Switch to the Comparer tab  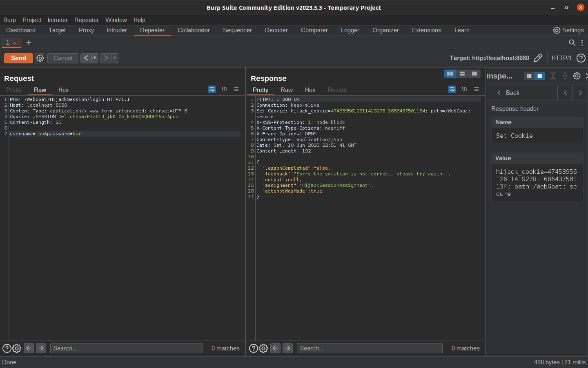[x=314, y=30]
